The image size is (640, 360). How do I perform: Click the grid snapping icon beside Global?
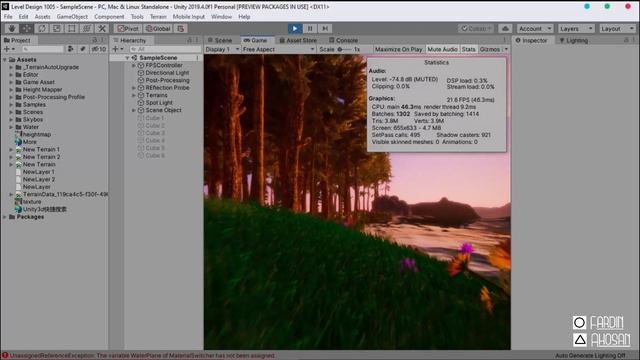pyautogui.click(x=180, y=29)
